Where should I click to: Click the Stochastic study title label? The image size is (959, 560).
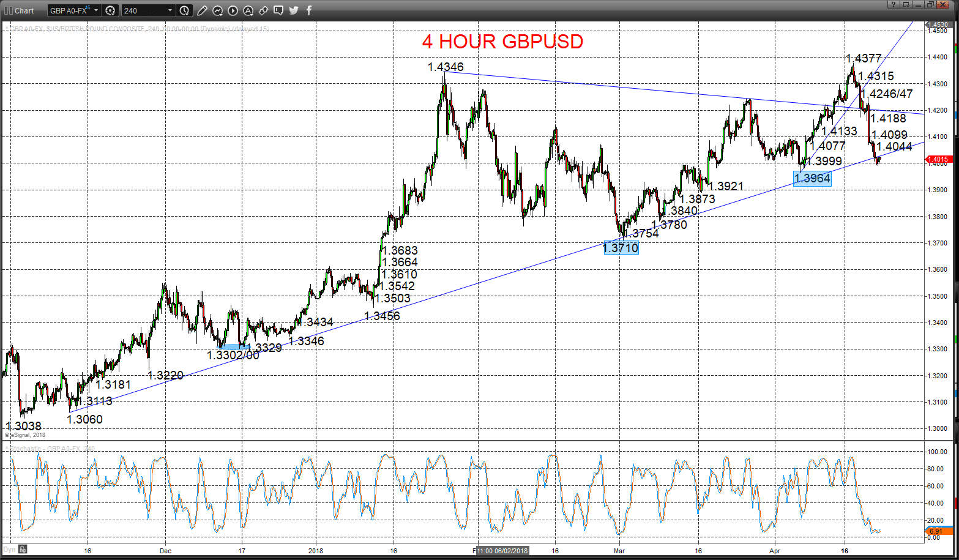click(51, 449)
